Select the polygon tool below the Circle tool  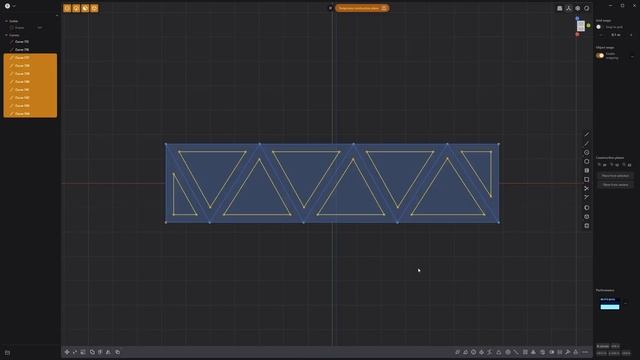(x=587, y=162)
